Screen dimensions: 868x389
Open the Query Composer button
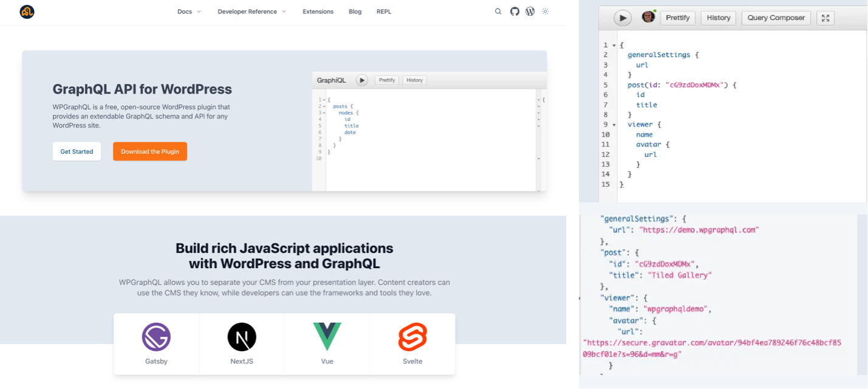pyautogui.click(x=776, y=18)
